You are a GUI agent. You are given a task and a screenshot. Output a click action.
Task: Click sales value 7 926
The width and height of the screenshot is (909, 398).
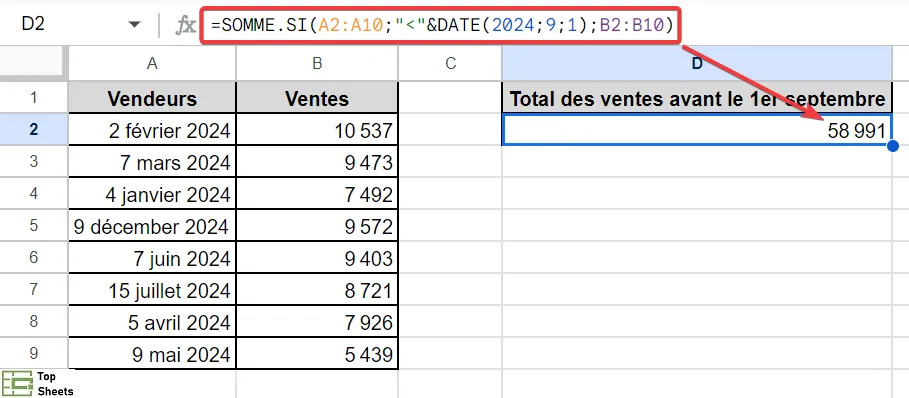tap(317, 322)
